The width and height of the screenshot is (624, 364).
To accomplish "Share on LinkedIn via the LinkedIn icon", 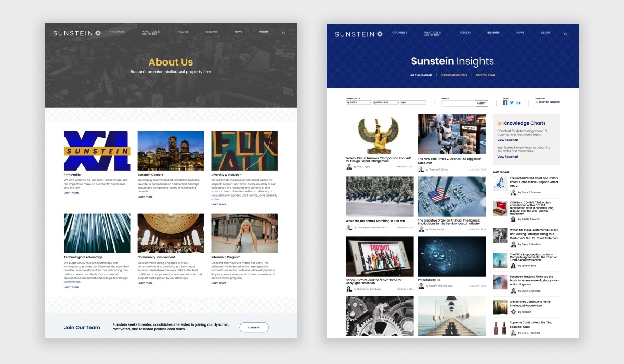I will click(518, 102).
